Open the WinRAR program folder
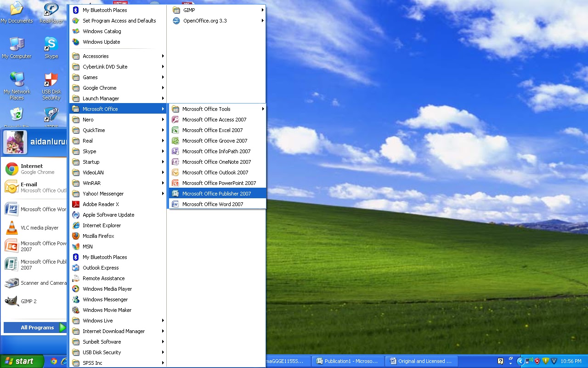Viewport: 588px width, 368px height. pos(118,183)
